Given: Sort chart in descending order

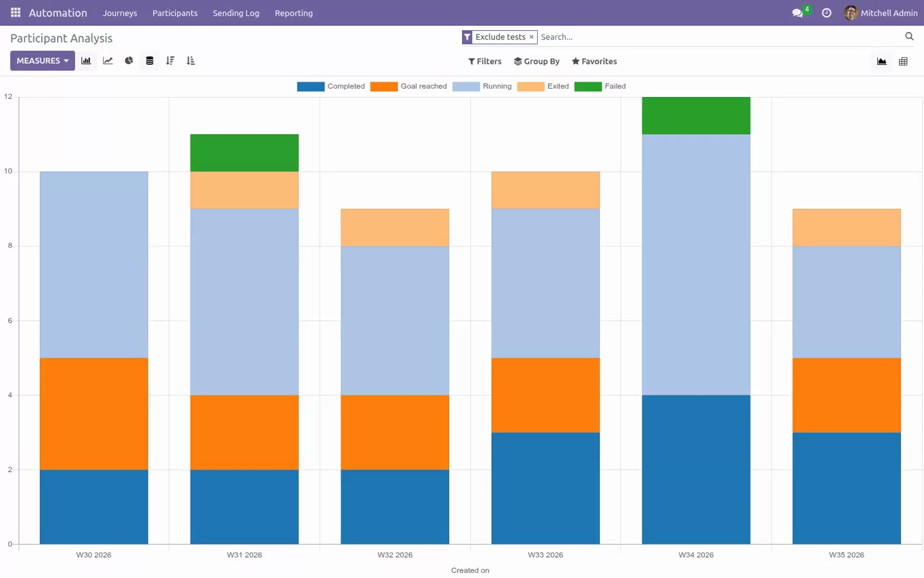Looking at the screenshot, I should [170, 61].
